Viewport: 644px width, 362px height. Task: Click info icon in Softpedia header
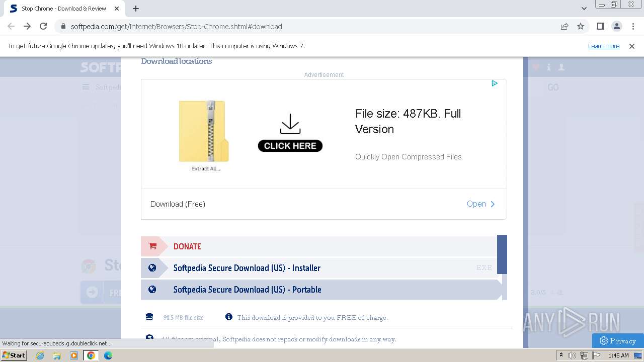coord(549,67)
